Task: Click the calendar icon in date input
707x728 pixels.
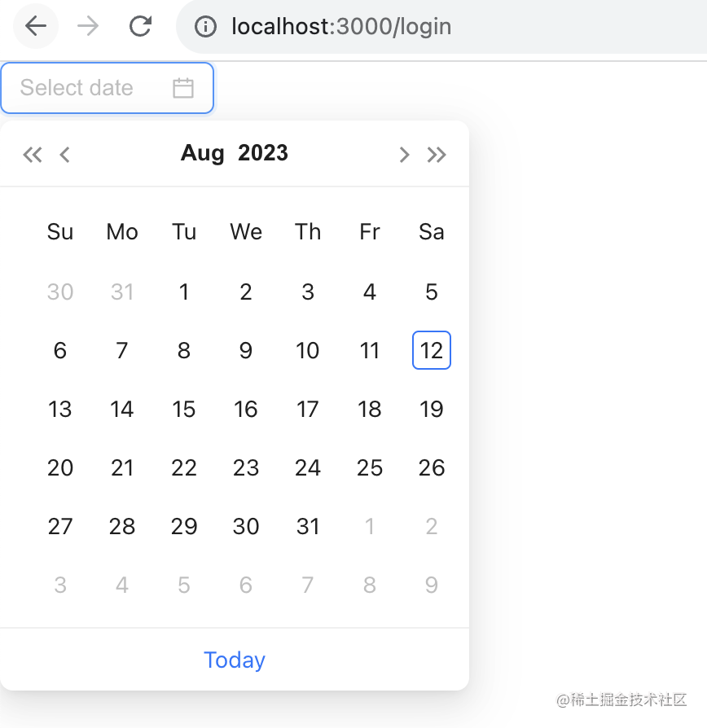Action: click(183, 88)
